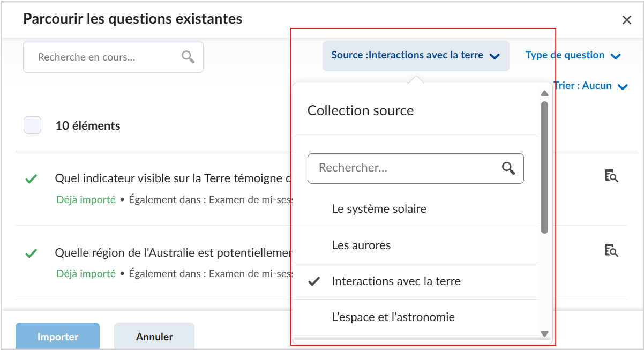Click the green checkmark beside 'Quel indicateur visible'

coord(31,179)
